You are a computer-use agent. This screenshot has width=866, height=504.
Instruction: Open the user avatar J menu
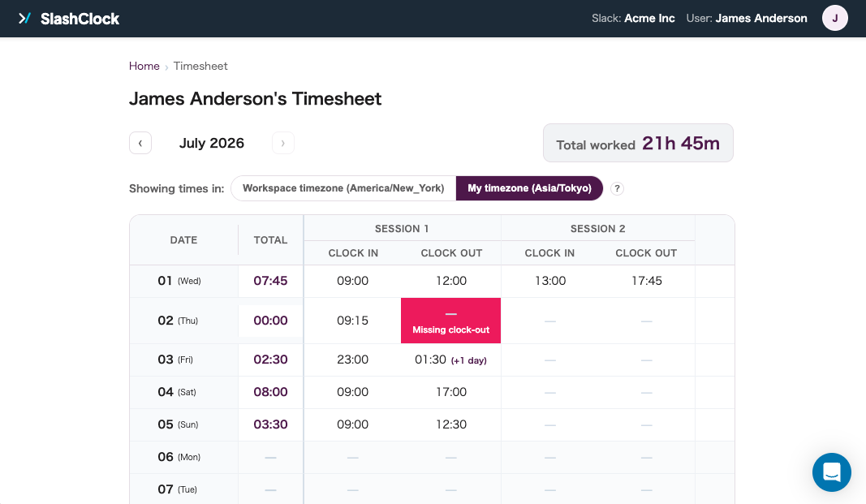point(834,18)
